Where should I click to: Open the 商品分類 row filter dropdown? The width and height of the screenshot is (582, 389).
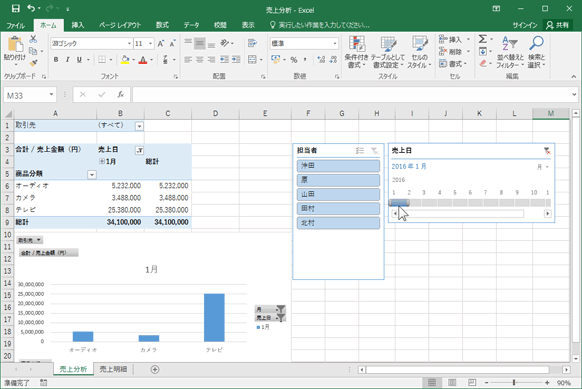point(92,174)
